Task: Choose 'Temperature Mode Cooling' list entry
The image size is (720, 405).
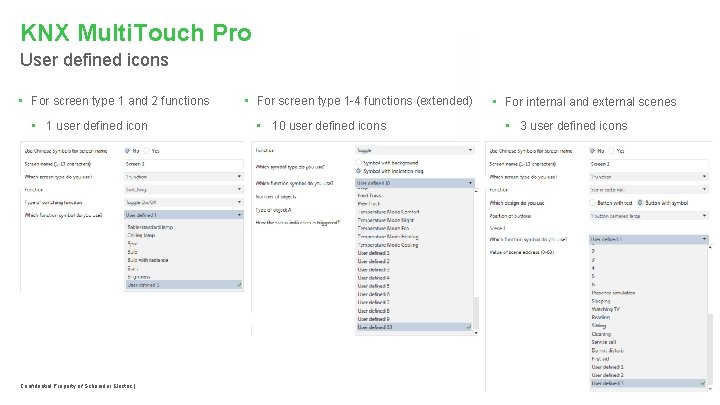Action: point(388,245)
